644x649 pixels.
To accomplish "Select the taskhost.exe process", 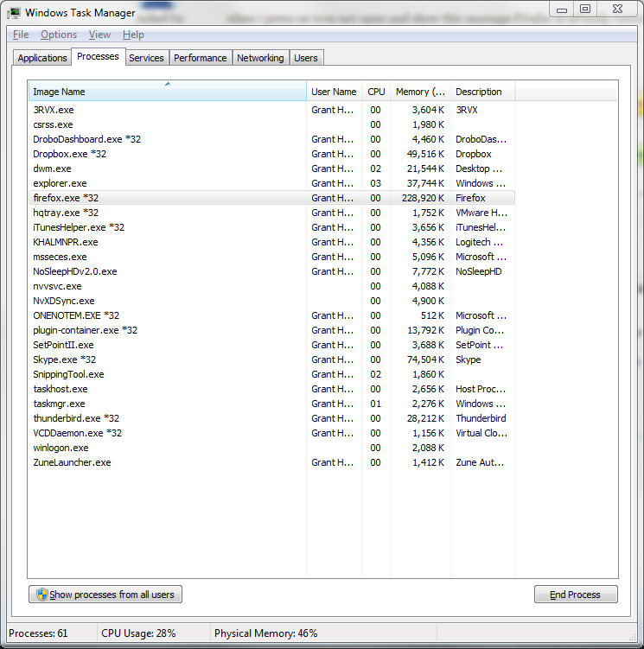I will click(x=271, y=389).
